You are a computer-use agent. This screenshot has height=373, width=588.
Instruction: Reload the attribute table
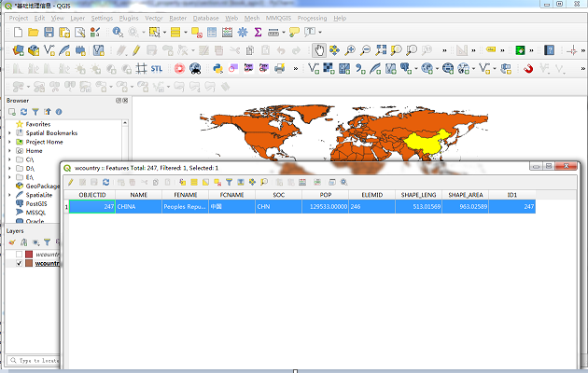click(x=105, y=183)
